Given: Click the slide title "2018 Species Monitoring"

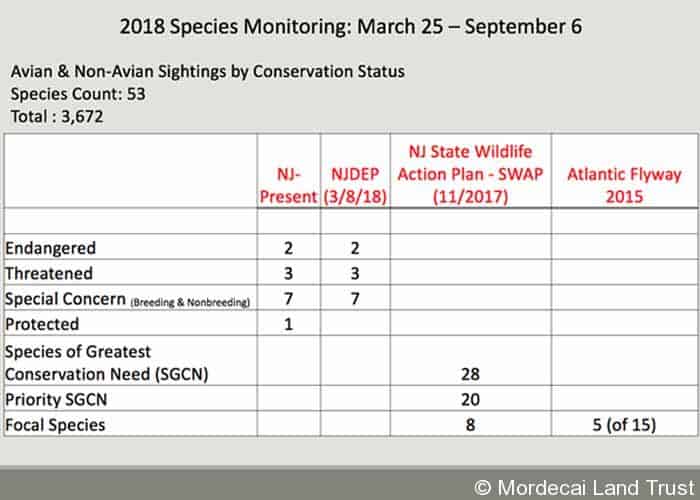Looking at the screenshot, I should [x=350, y=26].
